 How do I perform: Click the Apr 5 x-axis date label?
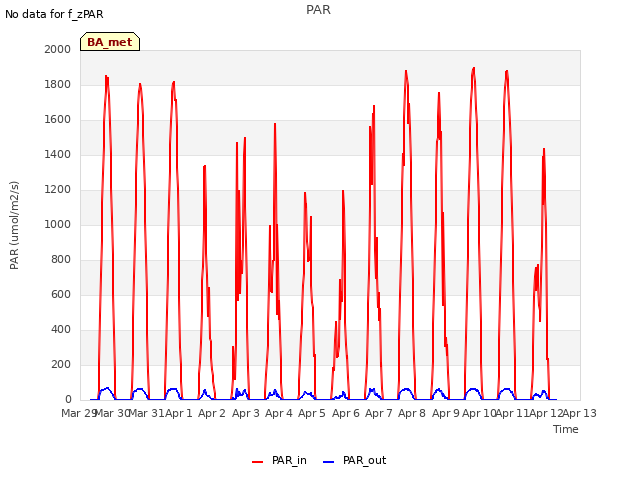[x=312, y=413]
